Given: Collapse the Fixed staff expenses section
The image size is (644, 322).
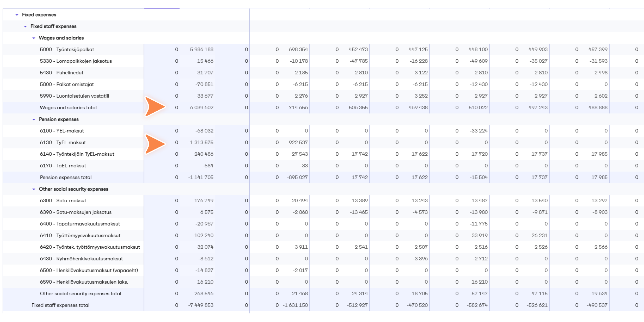Looking at the screenshot, I should point(25,26).
